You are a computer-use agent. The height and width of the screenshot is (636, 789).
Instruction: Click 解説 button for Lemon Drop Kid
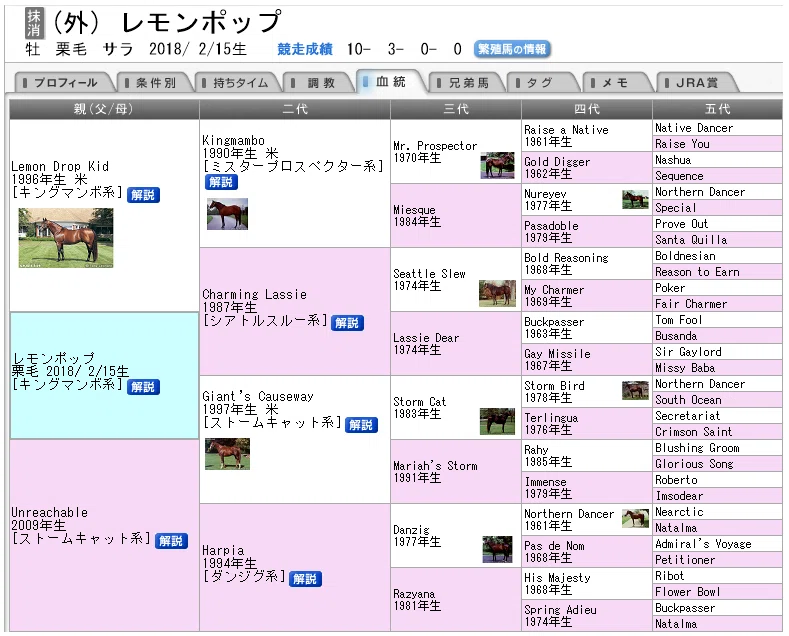[x=143, y=195]
